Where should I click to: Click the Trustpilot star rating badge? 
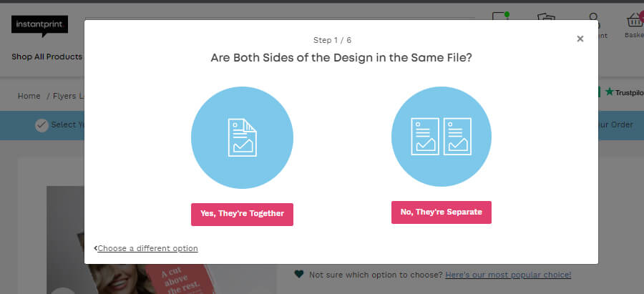(621, 92)
